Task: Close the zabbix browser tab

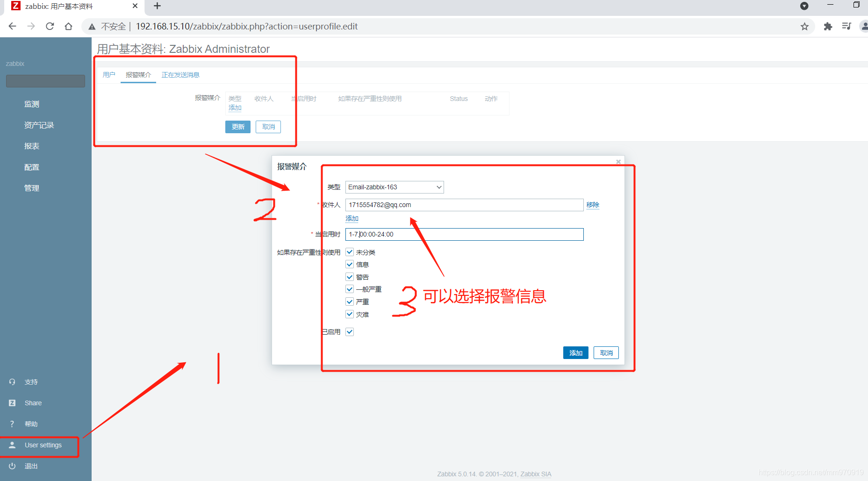Action: (x=135, y=6)
